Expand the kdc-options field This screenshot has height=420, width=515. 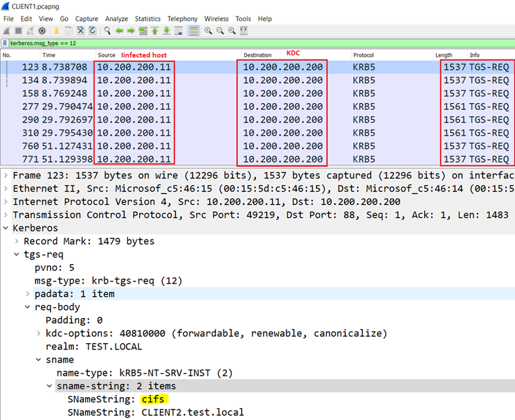39,334
